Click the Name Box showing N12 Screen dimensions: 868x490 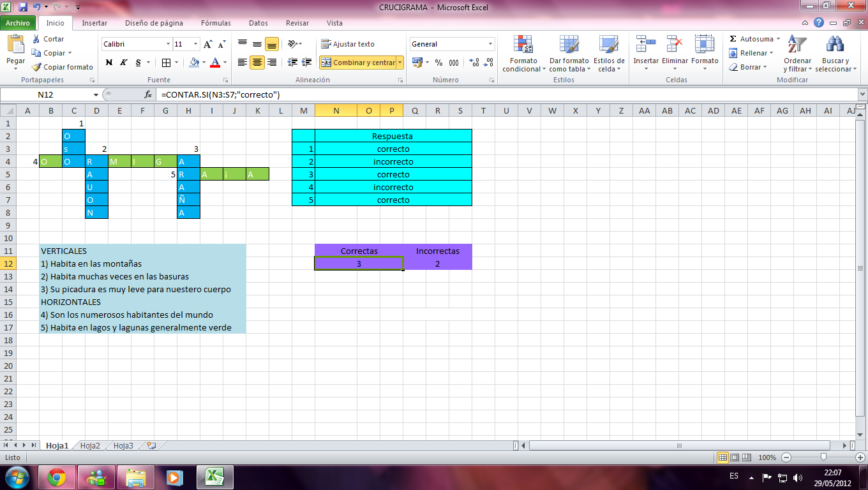(45, 94)
